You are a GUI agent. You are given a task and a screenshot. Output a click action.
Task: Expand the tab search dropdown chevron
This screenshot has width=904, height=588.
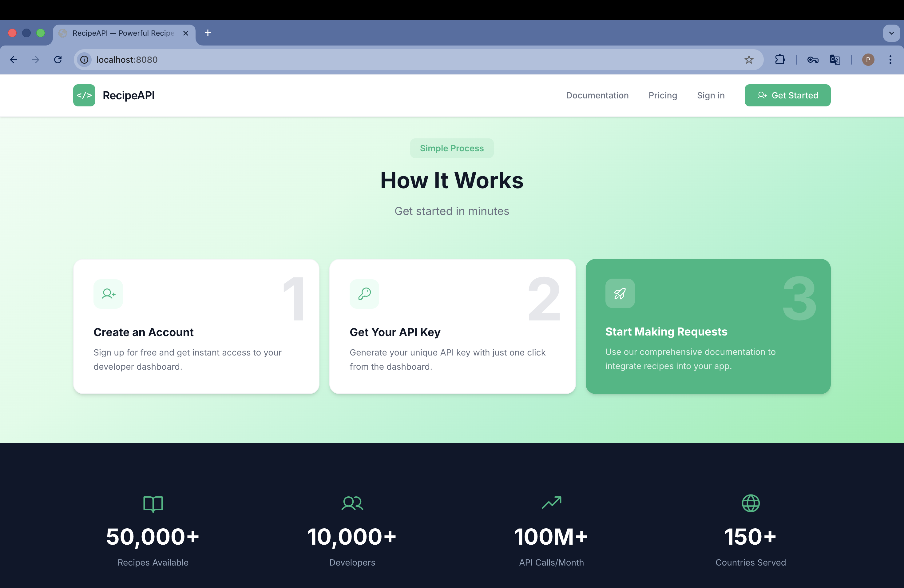tap(891, 33)
